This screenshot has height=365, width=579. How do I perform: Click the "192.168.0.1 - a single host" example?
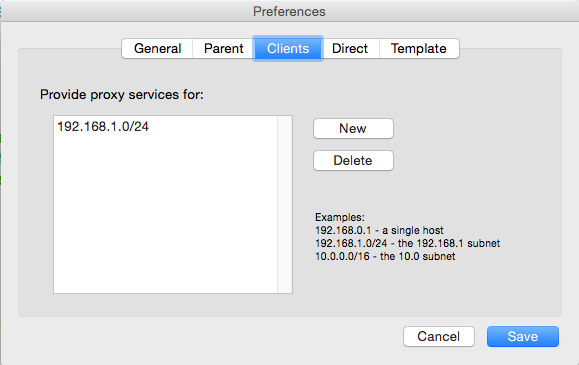coord(379,230)
